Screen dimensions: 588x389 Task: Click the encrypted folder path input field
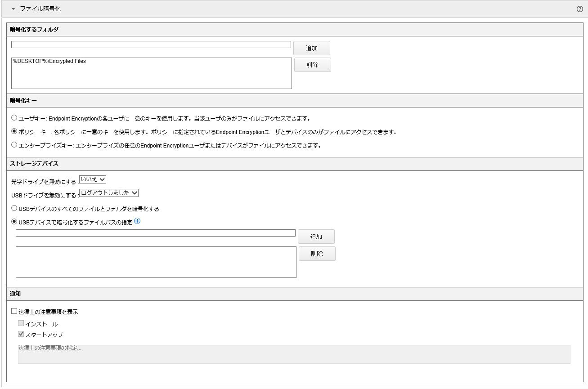151,45
